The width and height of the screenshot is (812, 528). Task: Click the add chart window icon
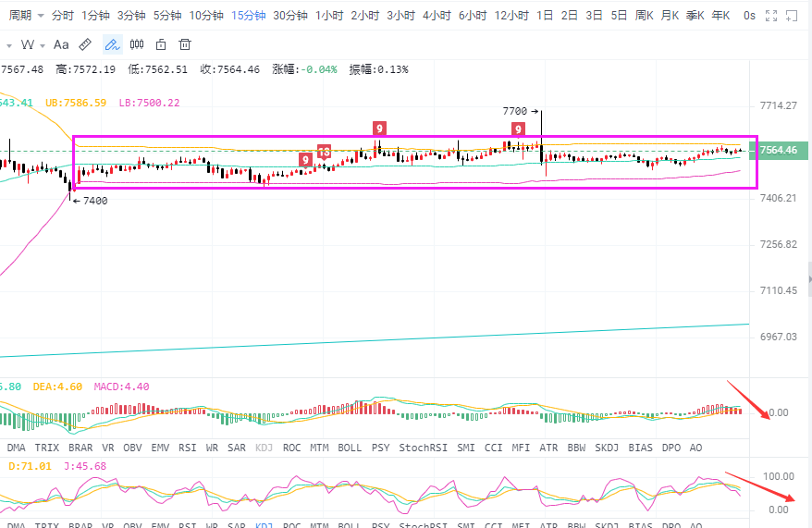[792, 16]
